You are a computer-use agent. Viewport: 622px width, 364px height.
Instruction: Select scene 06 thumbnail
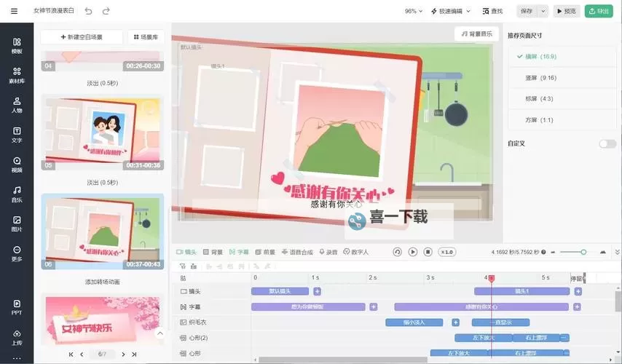pos(103,232)
